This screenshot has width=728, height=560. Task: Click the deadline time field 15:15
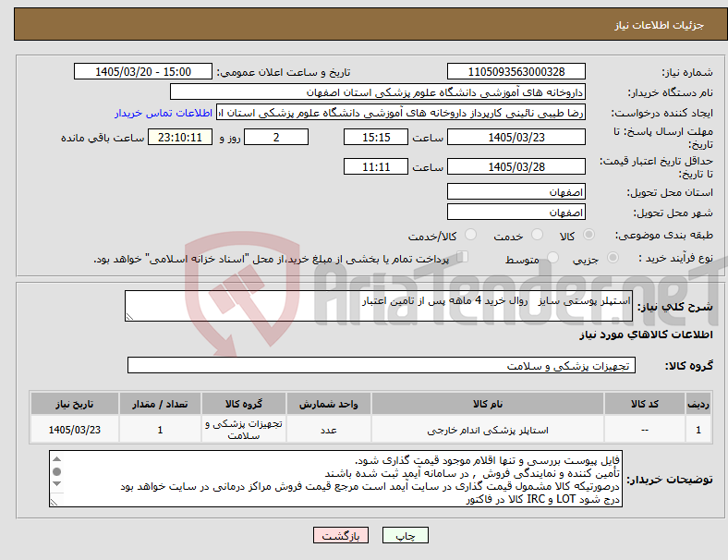(x=376, y=138)
